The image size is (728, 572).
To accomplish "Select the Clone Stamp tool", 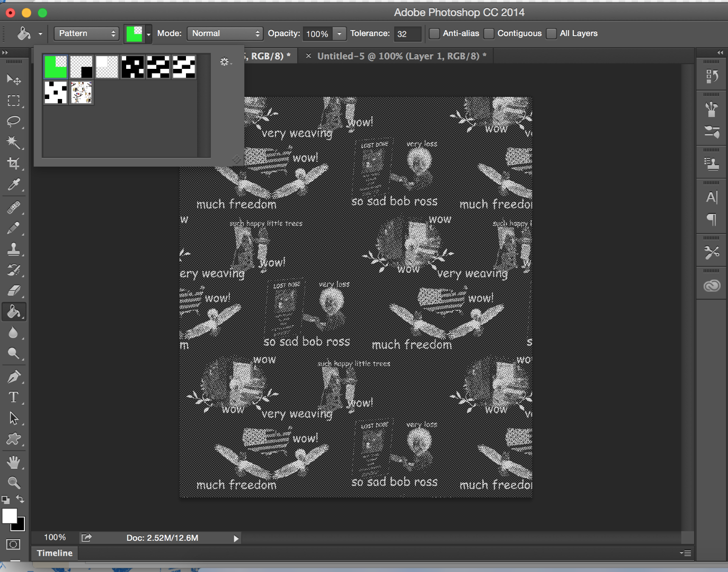I will tap(14, 249).
